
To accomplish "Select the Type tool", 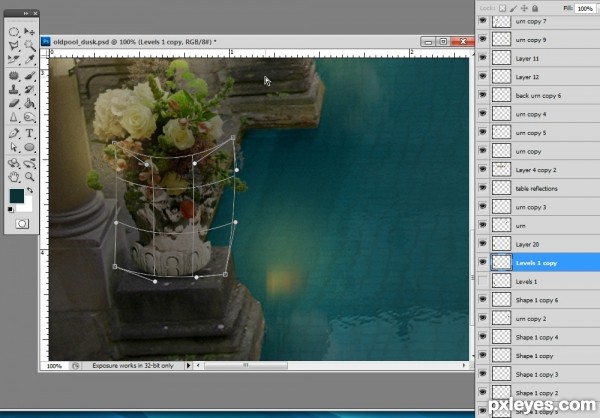I will click(29, 133).
